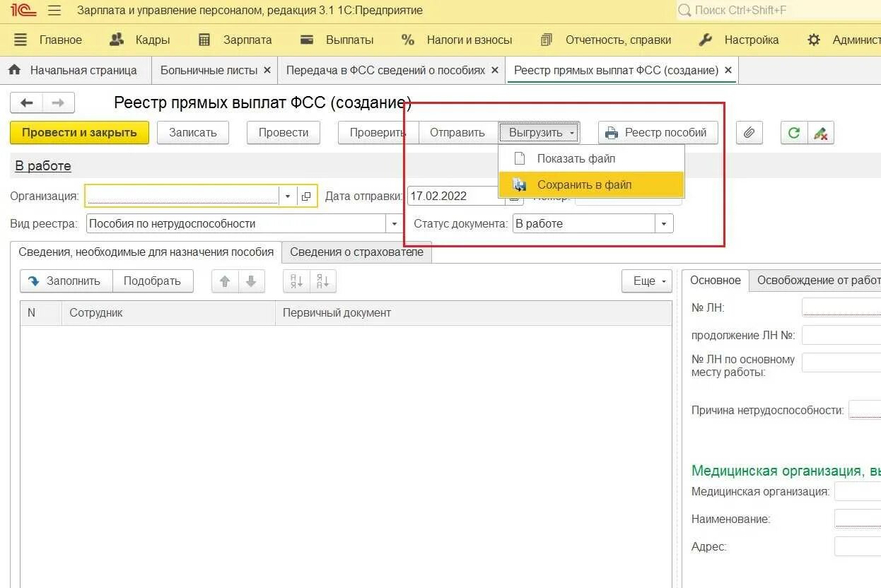Navigate back with the left arrow
The image size is (881, 588).
(27, 103)
